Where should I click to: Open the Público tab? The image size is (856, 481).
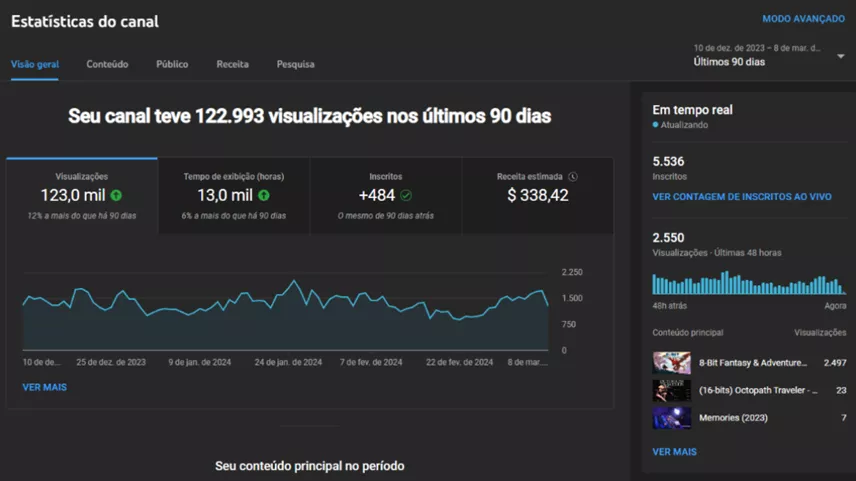(172, 64)
